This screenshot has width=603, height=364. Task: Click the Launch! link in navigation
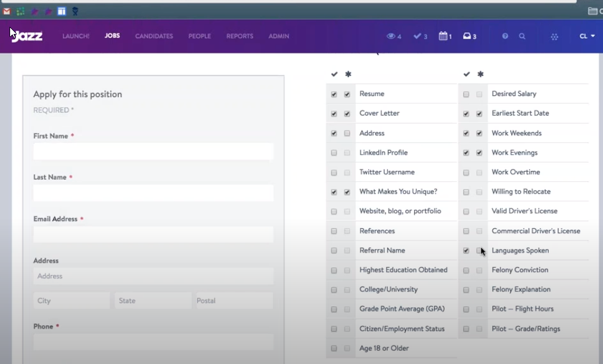pyautogui.click(x=76, y=36)
